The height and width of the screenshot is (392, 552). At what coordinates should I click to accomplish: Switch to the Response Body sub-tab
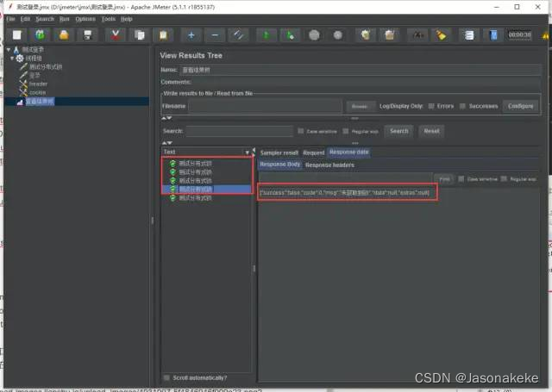tap(280, 165)
